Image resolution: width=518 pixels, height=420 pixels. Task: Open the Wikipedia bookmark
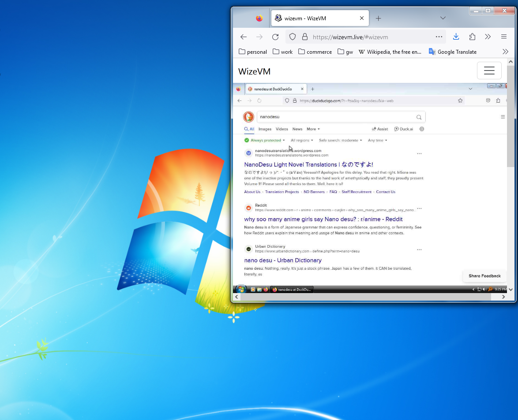point(390,52)
